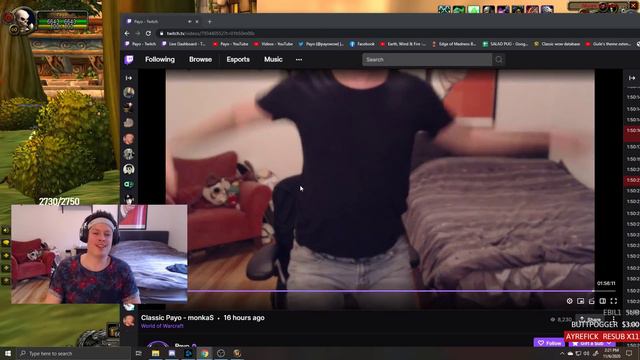640x360 pixels.
Task: Select the sixth followed channel avatar in sidebar
Action: tap(129, 169)
